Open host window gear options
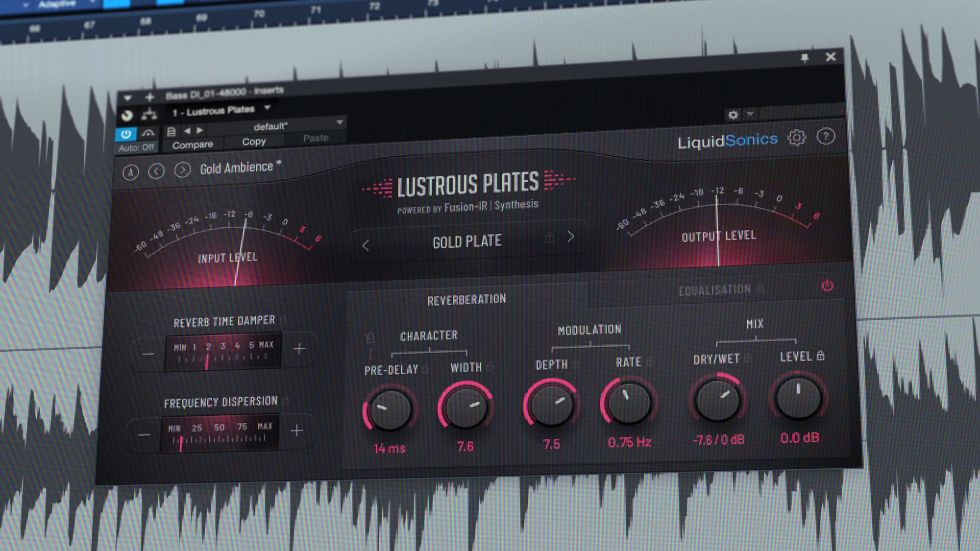Image resolution: width=980 pixels, height=551 pixels. [733, 115]
